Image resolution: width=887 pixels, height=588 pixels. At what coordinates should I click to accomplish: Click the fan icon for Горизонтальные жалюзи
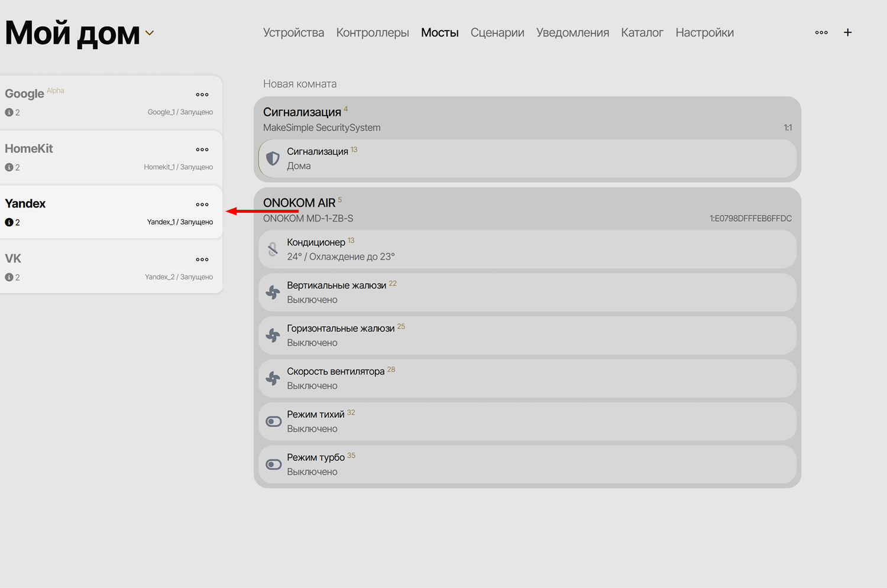pyautogui.click(x=273, y=336)
